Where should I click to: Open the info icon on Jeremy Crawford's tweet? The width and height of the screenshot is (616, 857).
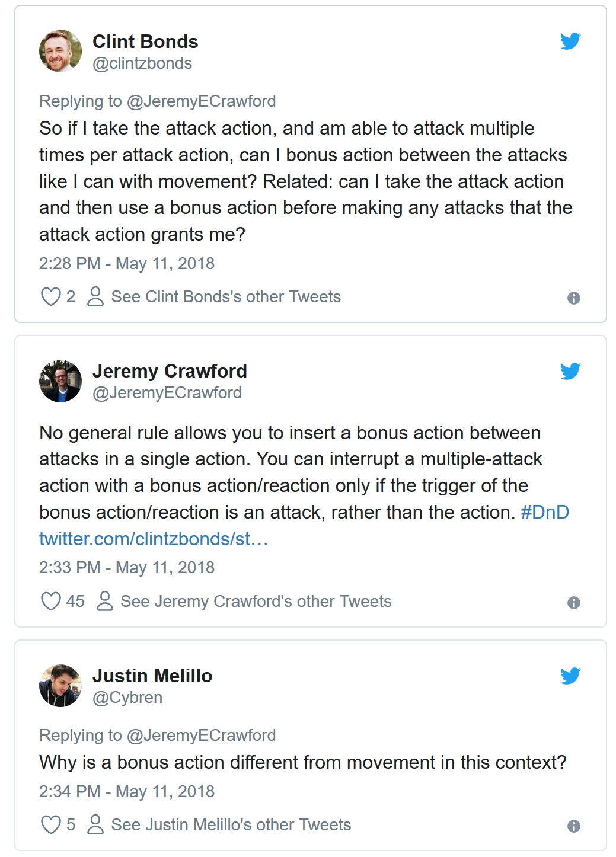(x=573, y=603)
